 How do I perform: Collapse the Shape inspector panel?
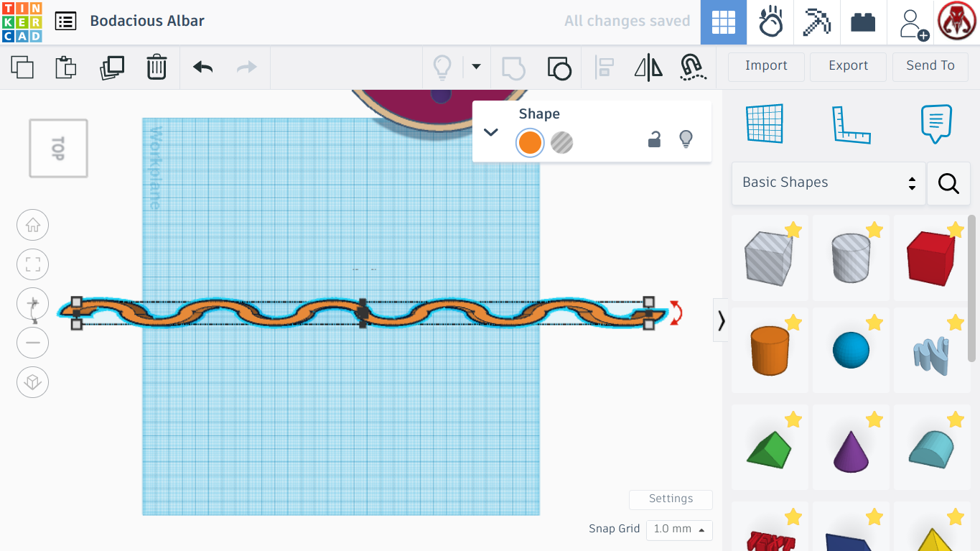(491, 132)
